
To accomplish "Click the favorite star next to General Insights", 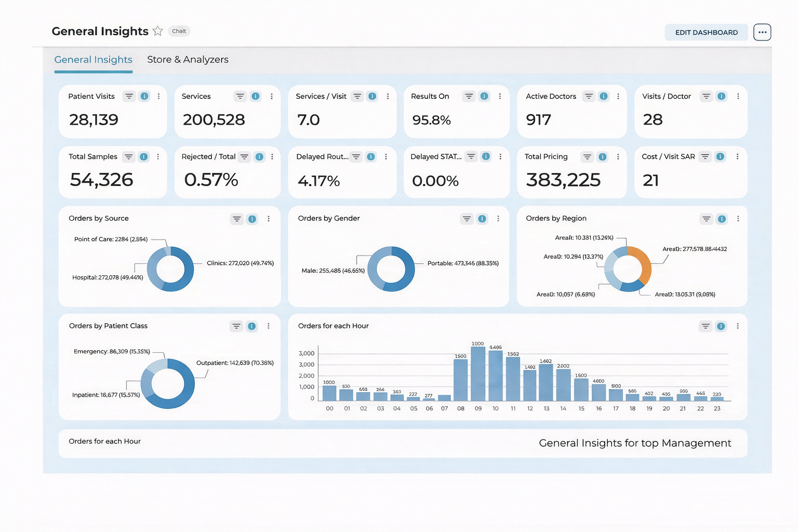I will 158,31.
